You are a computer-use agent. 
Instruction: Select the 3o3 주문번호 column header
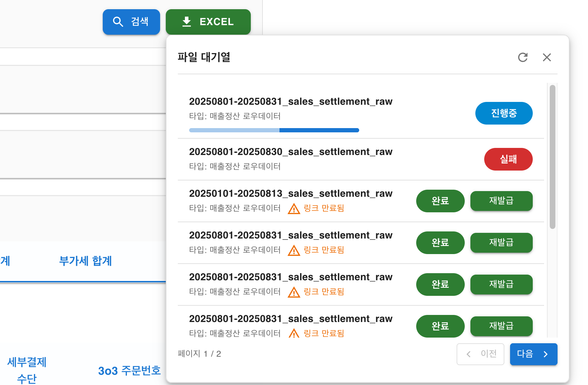(129, 371)
